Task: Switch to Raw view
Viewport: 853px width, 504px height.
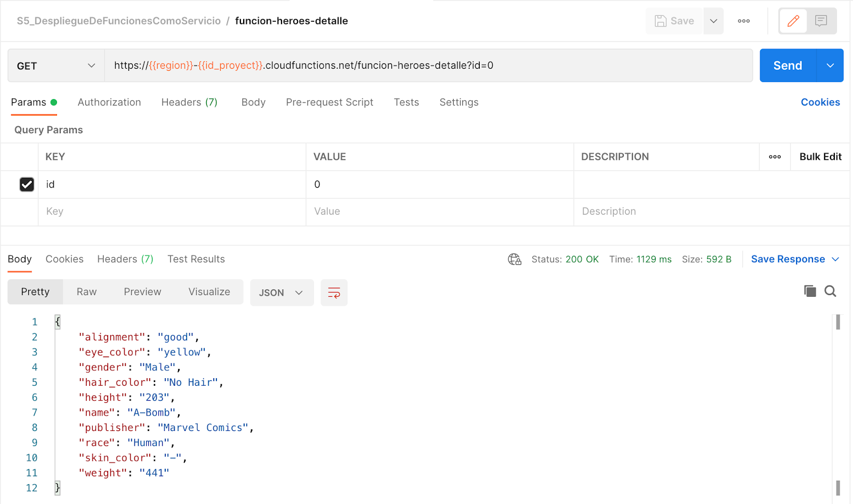Action: [x=86, y=292]
